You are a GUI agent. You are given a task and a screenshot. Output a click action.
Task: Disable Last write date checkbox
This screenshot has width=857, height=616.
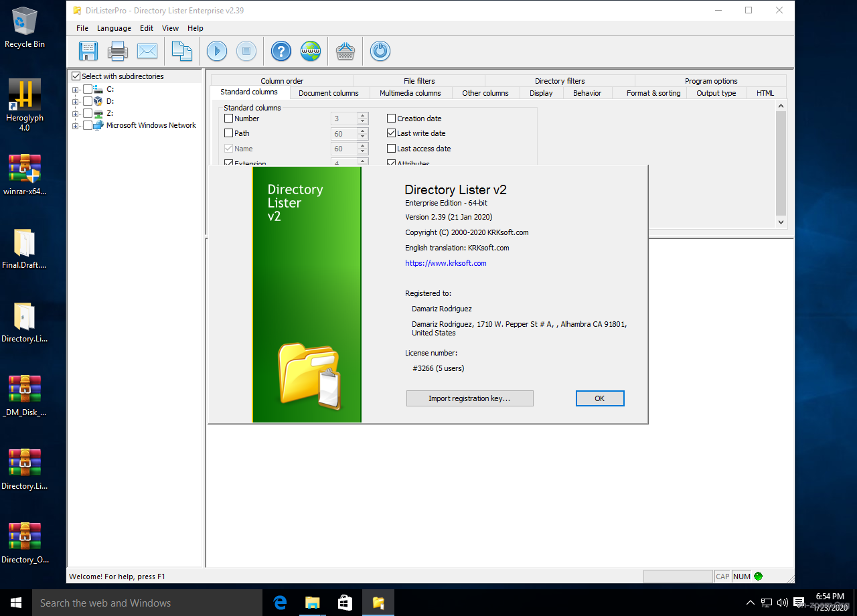point(392,133)
